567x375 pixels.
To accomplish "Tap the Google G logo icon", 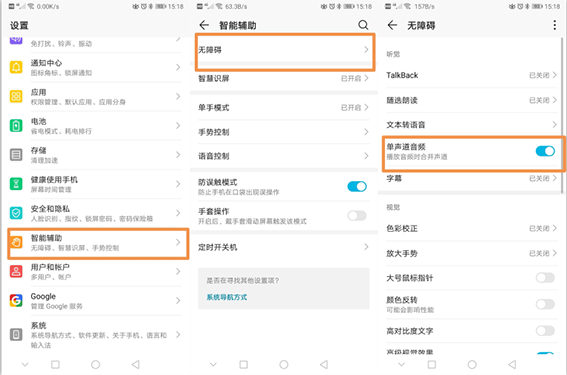I will 16,301.
